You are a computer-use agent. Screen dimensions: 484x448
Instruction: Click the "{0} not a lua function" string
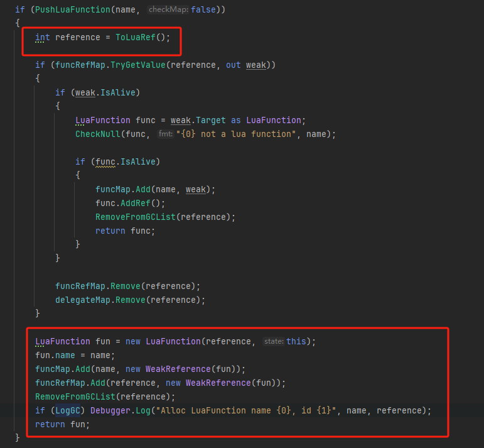pos(236,134)
